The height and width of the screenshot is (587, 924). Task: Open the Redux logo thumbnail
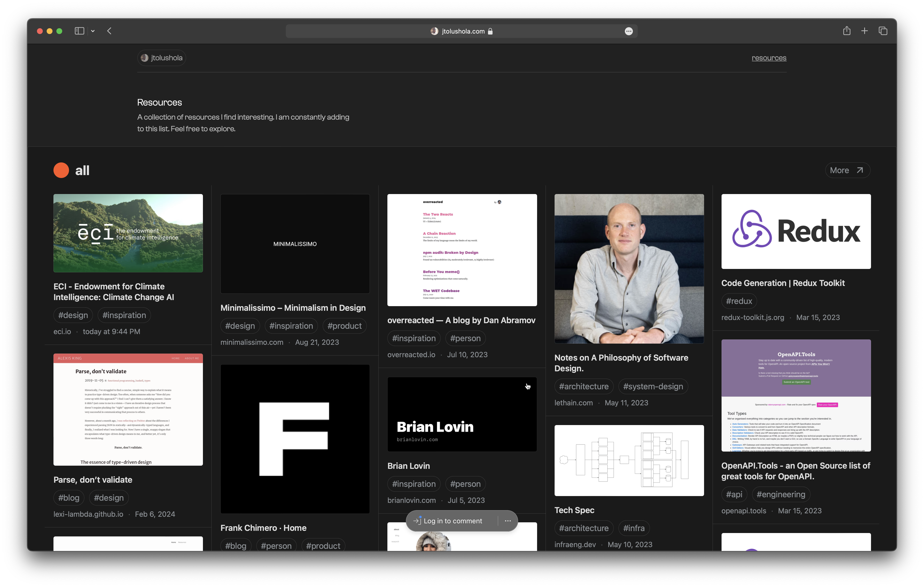[x=796, y=231]
